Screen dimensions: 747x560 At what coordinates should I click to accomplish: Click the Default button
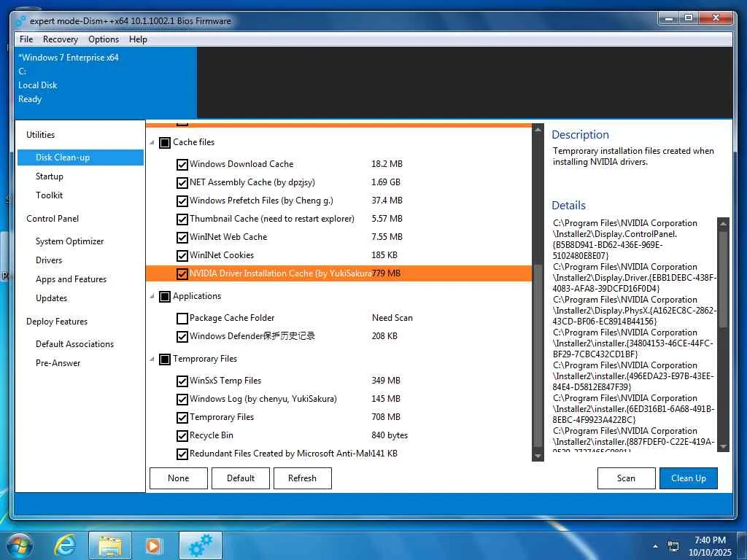(241, 478)
